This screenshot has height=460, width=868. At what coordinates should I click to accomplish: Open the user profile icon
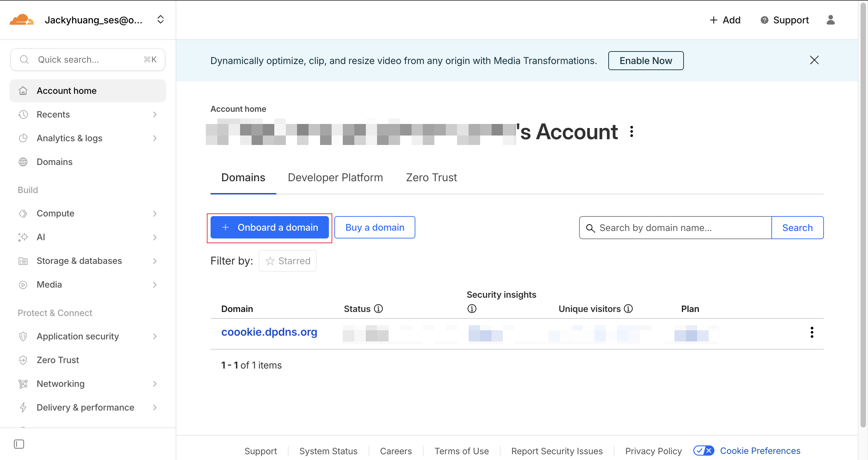click(x=830, y=20)
